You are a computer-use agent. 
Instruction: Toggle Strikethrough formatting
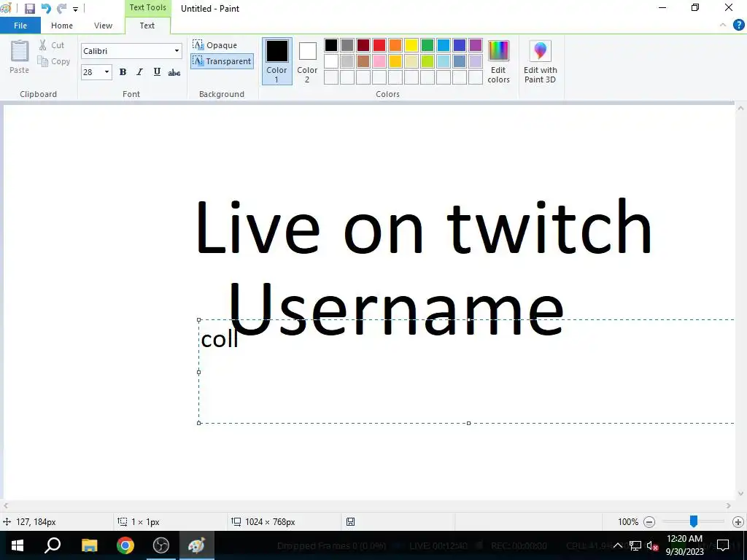pyautogui.click(x=174, y=72)
